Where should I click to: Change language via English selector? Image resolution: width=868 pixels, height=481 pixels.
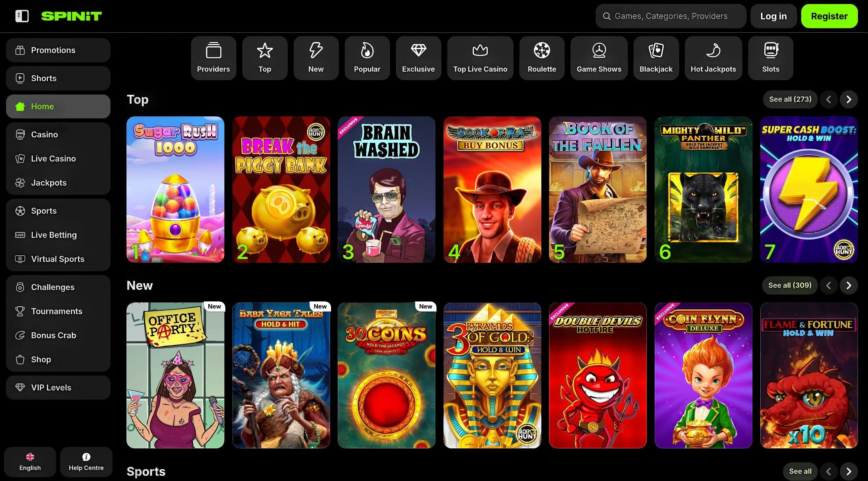point(30,462)
